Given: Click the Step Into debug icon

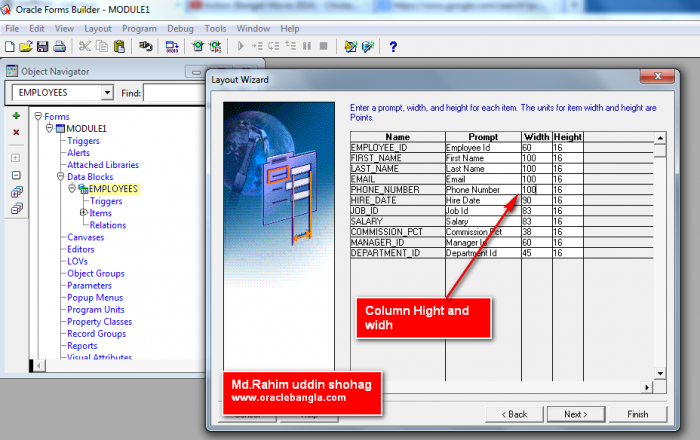Looking at the screenshot, I should pyautogui.click(x=257, y=46).
